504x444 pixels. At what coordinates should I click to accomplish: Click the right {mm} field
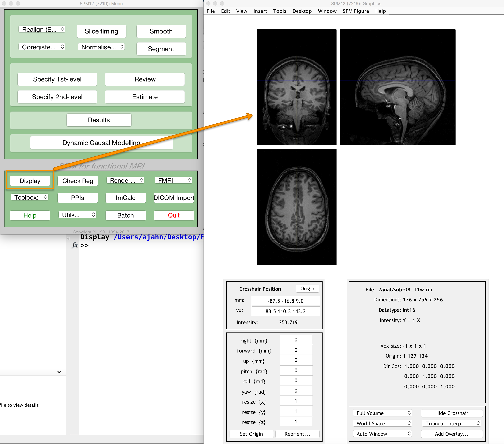(x=296, y=340)
